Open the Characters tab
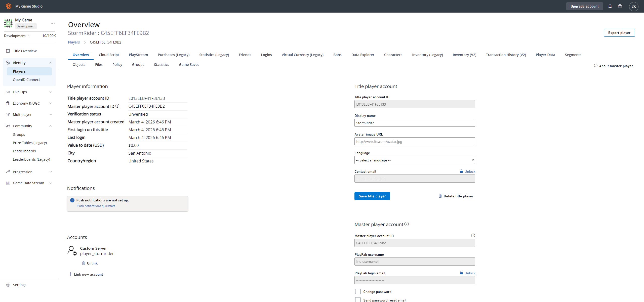 [x=393, y=55]
